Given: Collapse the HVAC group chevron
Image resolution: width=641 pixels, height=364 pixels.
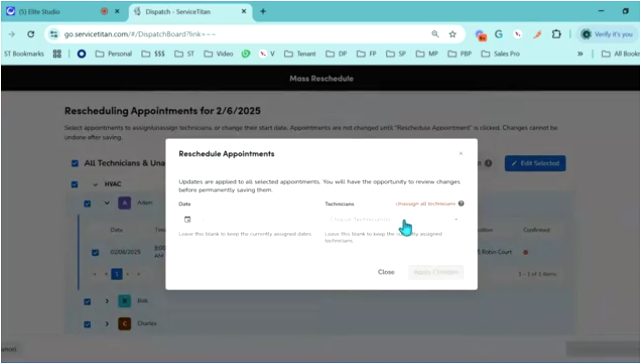Looking at the screenshot, I should (95, 185).
